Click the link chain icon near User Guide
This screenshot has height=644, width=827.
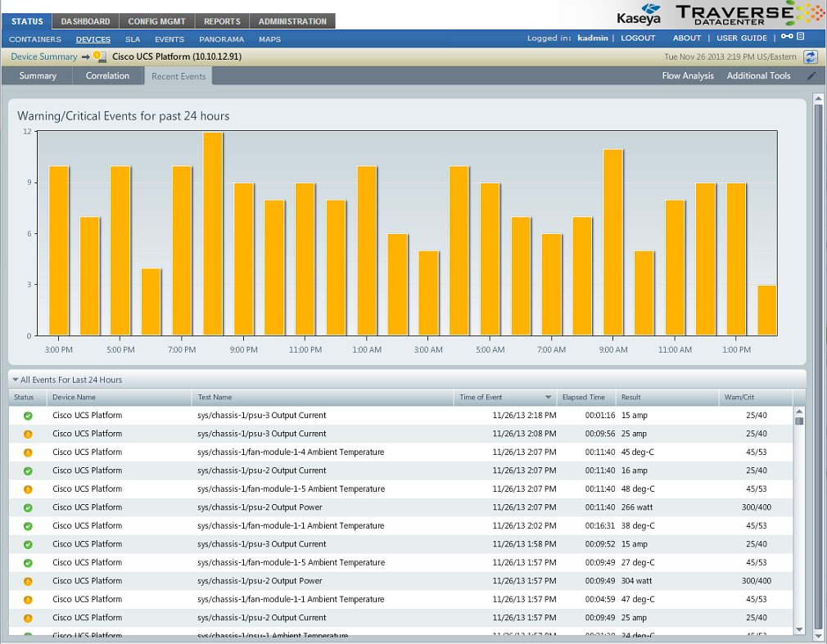(x=786, y=38)
